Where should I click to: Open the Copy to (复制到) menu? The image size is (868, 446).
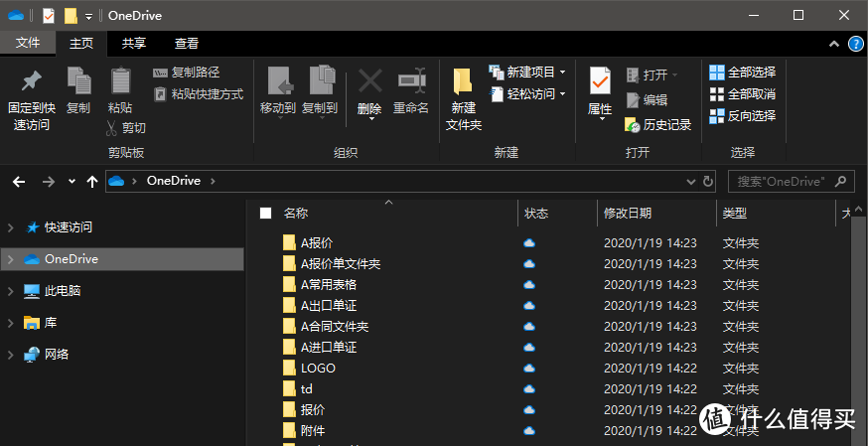click(320, 93)
